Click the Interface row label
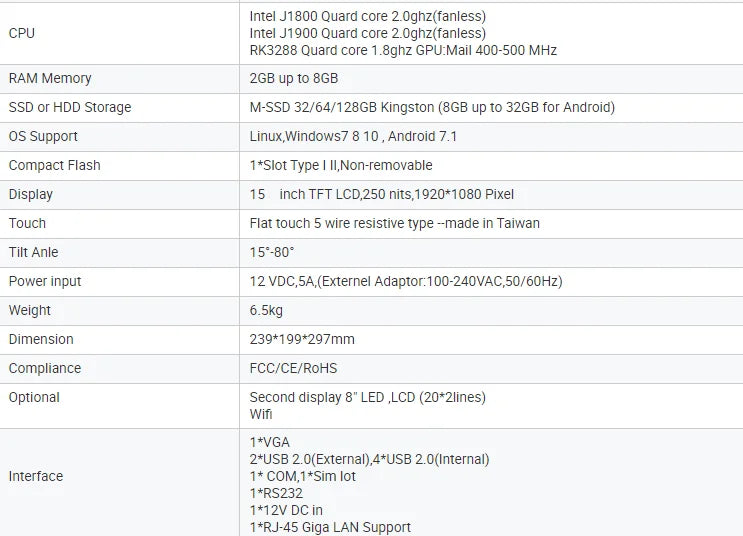The image size is (743, 536). (x=36, y=476)
